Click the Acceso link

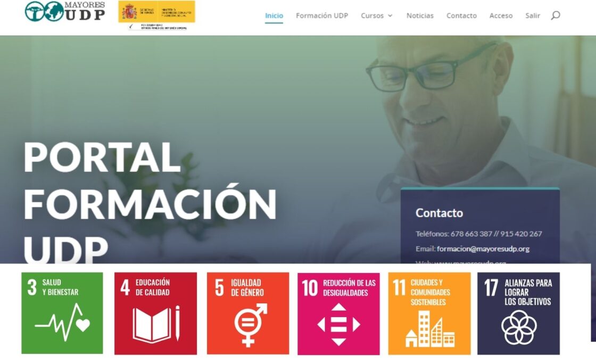(x=501, y=15)
